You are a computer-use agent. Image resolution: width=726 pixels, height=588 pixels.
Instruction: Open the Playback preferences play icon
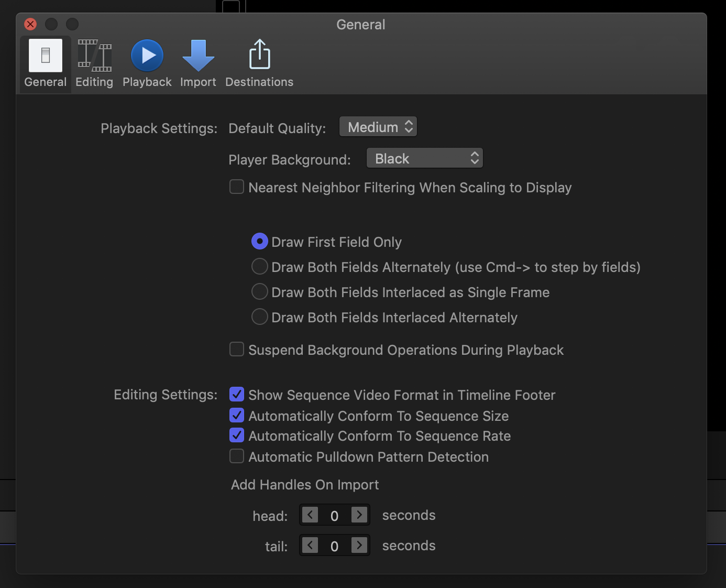coord(147,56)
